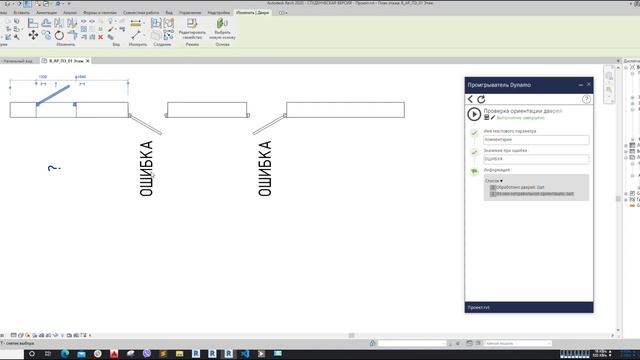
Task: Open the Вид ribbon tab
Action: click(169, 13)
